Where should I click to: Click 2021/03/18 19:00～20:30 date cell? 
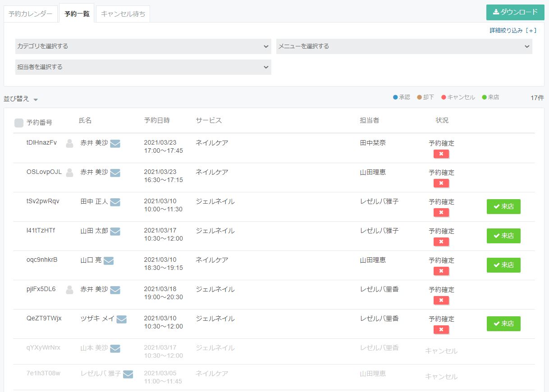click(163, 293)
